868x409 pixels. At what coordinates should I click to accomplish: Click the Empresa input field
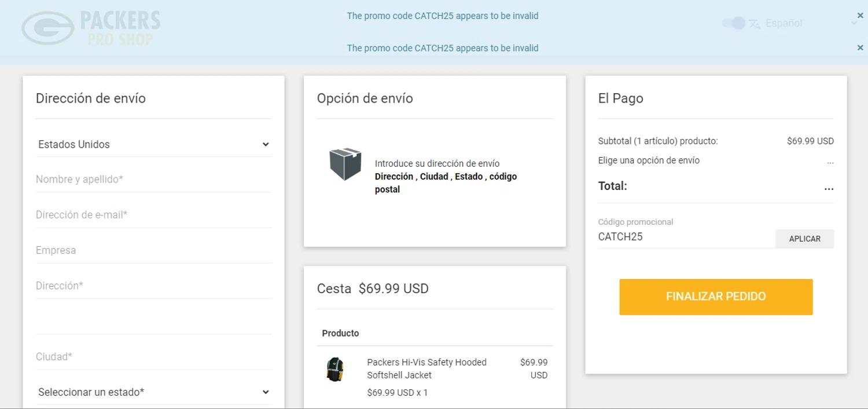pos(153,250)
